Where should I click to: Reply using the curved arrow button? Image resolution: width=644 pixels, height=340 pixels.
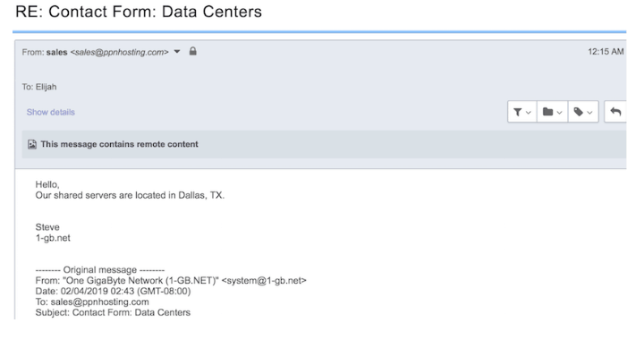click(x=615, y=112)
